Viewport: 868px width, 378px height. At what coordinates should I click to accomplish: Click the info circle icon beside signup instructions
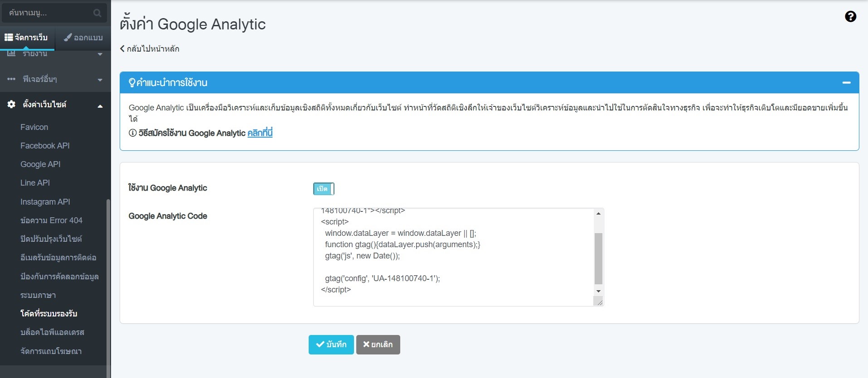[132, 133]
